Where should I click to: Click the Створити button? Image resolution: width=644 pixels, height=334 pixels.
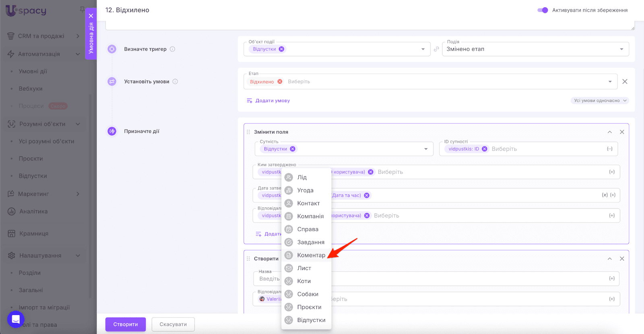126,324
